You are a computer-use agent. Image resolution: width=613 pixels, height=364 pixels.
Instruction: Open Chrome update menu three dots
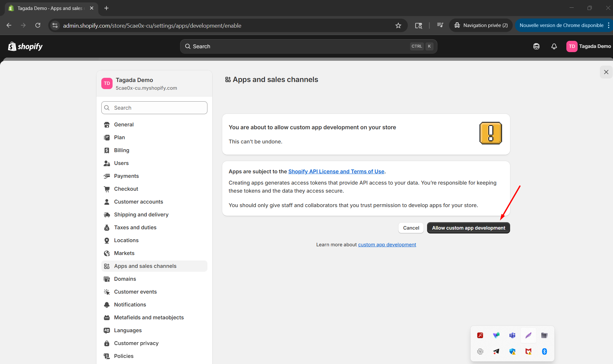[608, 25]
